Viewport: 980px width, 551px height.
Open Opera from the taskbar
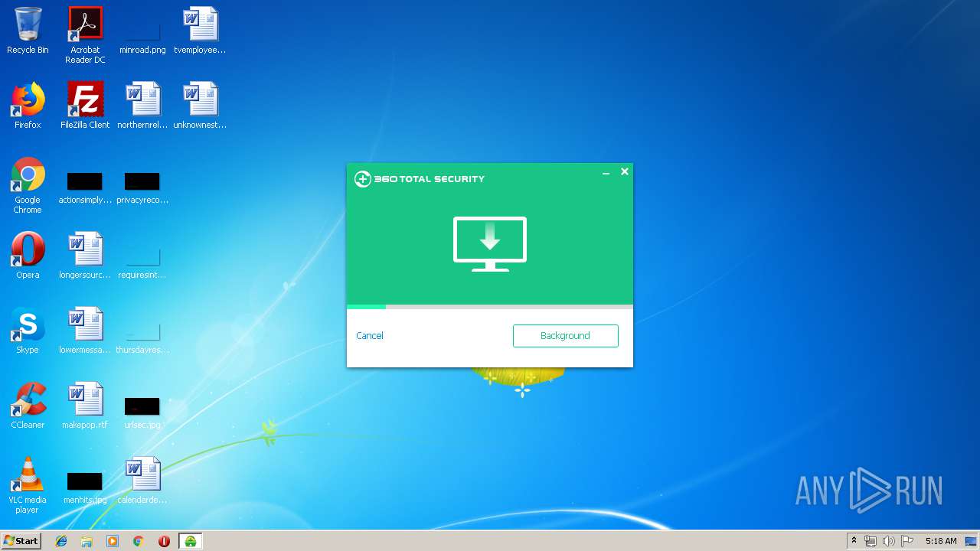point(164,541)
